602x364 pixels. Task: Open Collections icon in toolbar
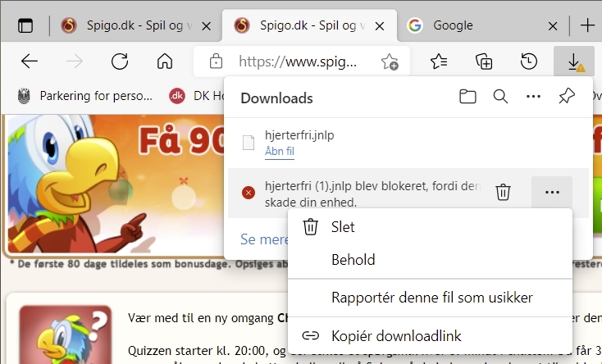(484, 61)
